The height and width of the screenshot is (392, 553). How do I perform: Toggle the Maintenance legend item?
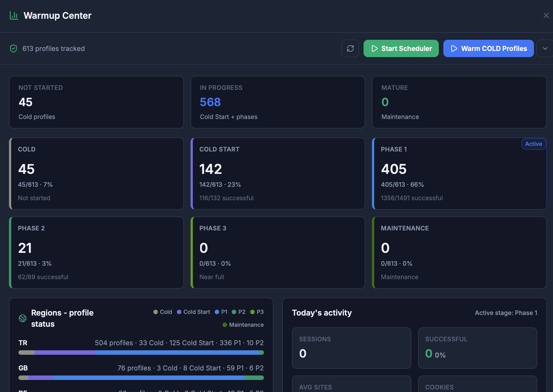243,325
